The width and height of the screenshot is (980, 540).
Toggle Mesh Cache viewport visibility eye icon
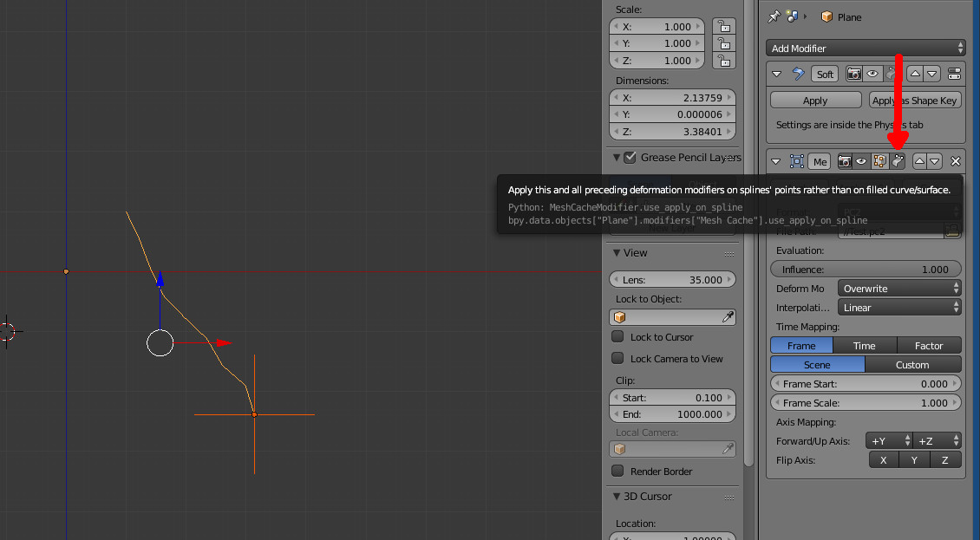tap(860, 161)
